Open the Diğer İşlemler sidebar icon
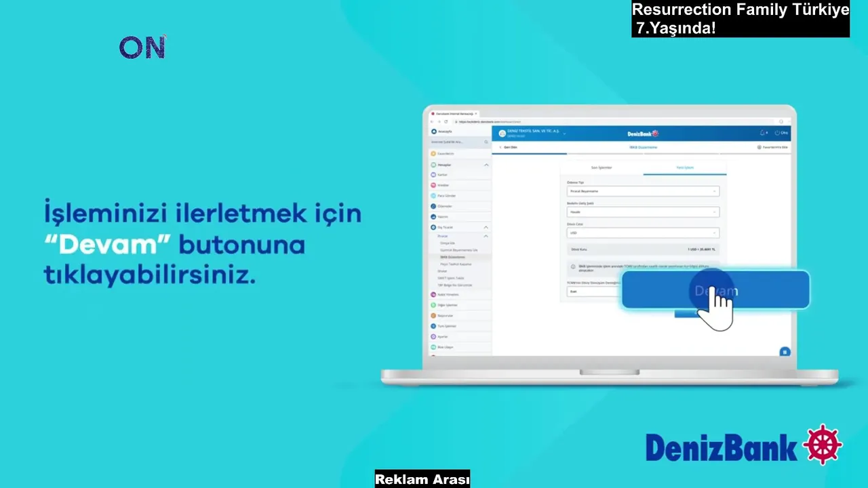 (x=433, y=305)
